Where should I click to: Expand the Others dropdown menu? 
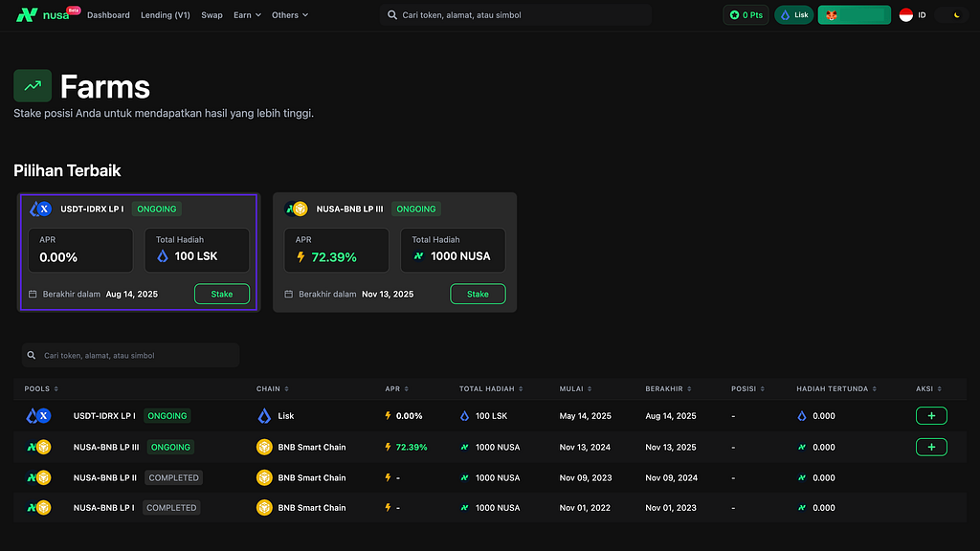tap(289, 15)
